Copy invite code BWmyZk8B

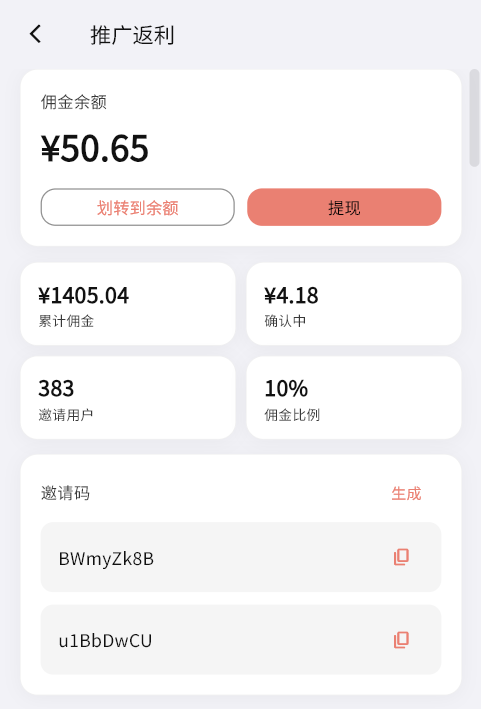pyautogui.click(x=401, y=557)
